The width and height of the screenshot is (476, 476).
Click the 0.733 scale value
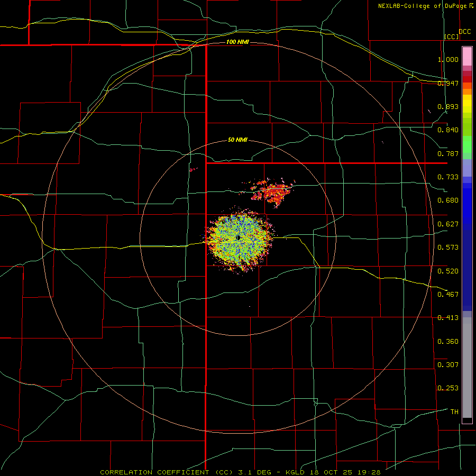pyautogui.click(x=448, y=177)
